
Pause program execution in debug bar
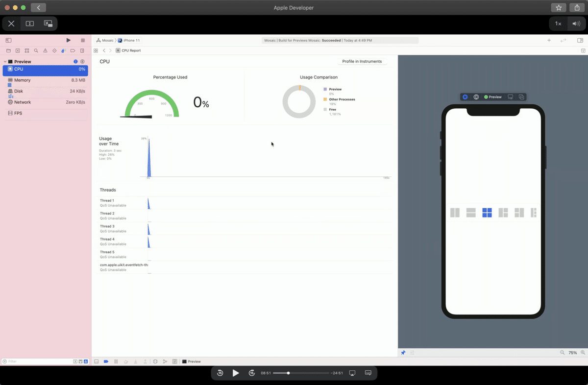point(116,361)
